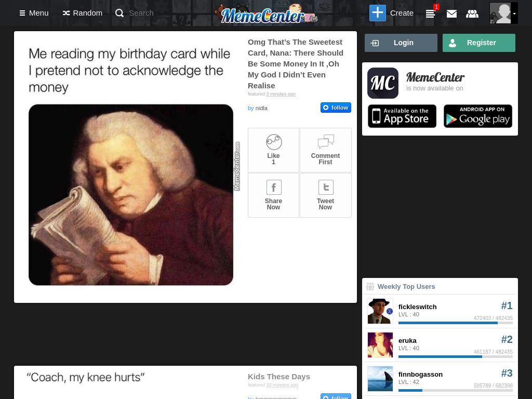Open the notifications list icon

431,14
